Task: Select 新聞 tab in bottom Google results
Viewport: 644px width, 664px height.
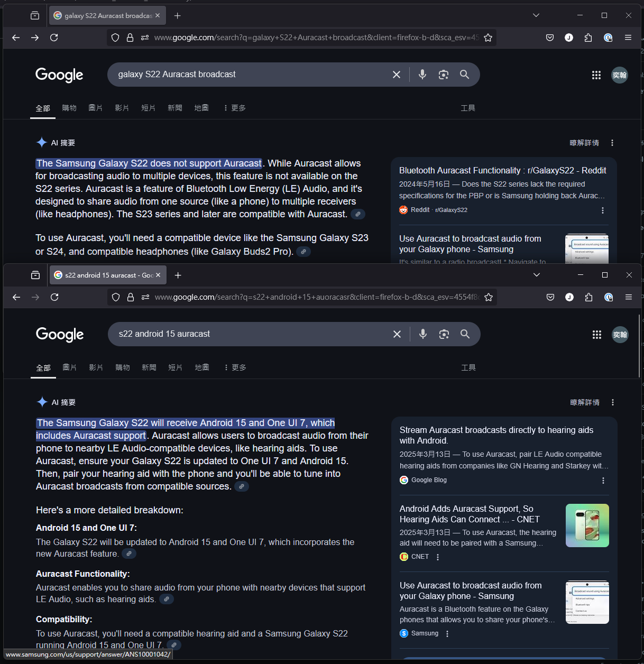Action: click(149, 367)
